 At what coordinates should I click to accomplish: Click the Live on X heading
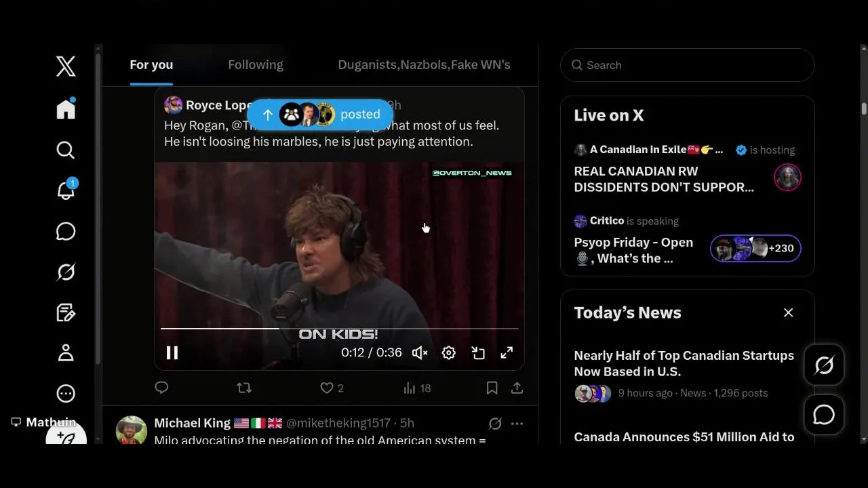[608, 115]
